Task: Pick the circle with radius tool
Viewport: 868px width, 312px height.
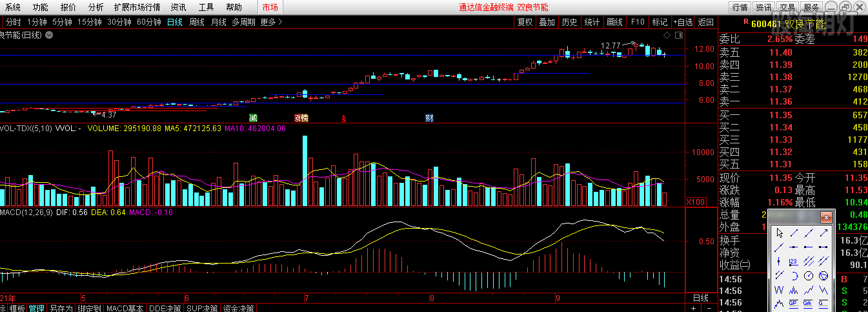Action: click(x=809, y=276)
